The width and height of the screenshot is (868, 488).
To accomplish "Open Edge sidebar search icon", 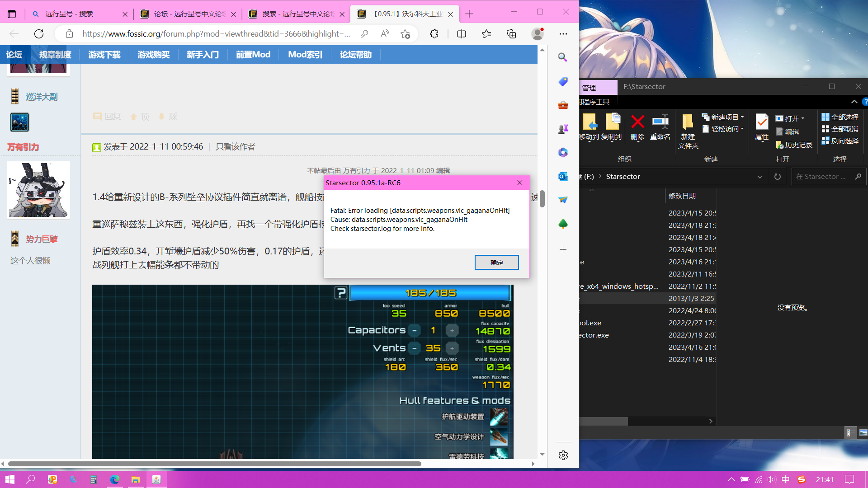I will pos(563,57).
